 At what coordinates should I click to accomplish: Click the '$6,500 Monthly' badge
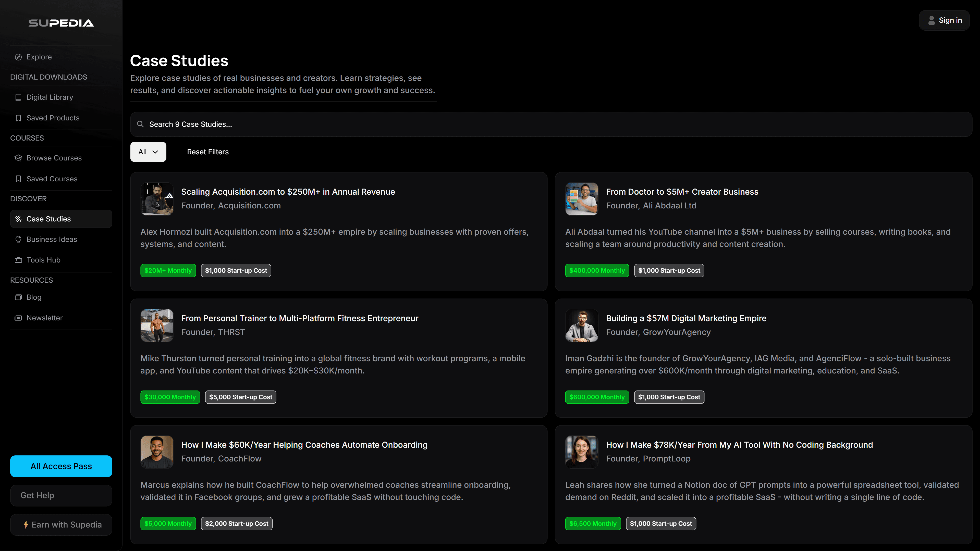[593, 524]
